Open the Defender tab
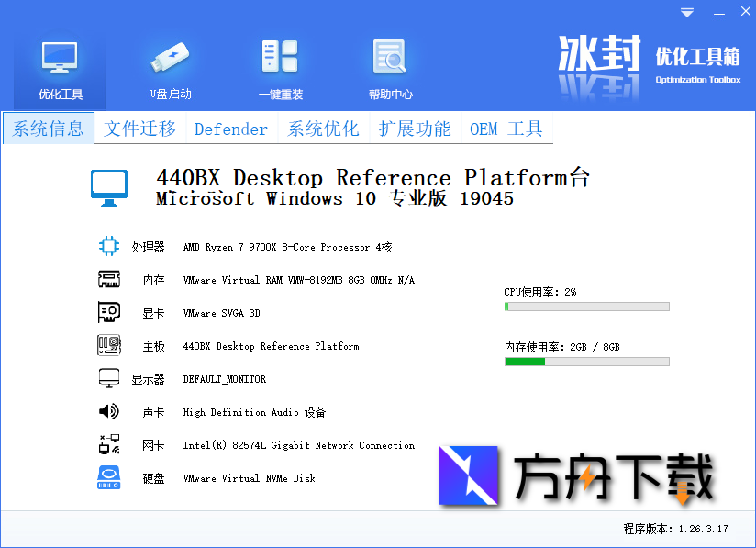The width and height of the screenshot is (756, 548). click(x=230, y=129)
